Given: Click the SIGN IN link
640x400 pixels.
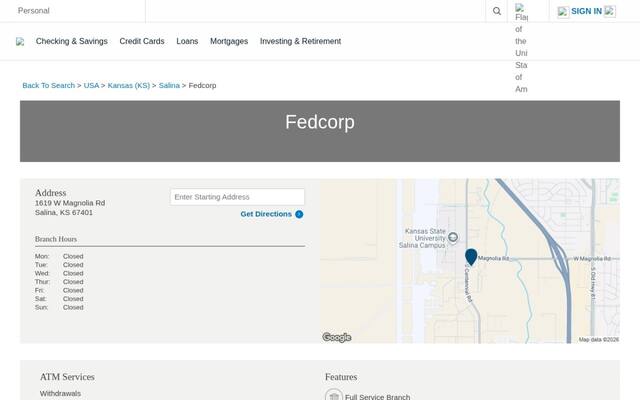Looking at the screenshot, I should (586, 11).
